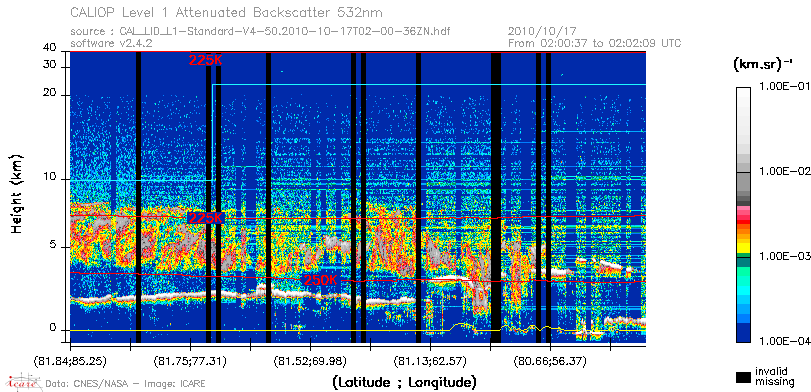Click the '225K' label near 7 km height
811x392 pixels.
[206, 218]
